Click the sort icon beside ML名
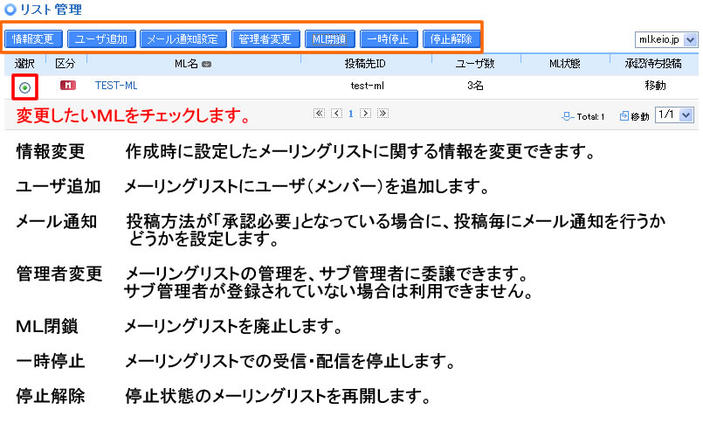This screenshot has width=703, height=437. tap(206, 64)
